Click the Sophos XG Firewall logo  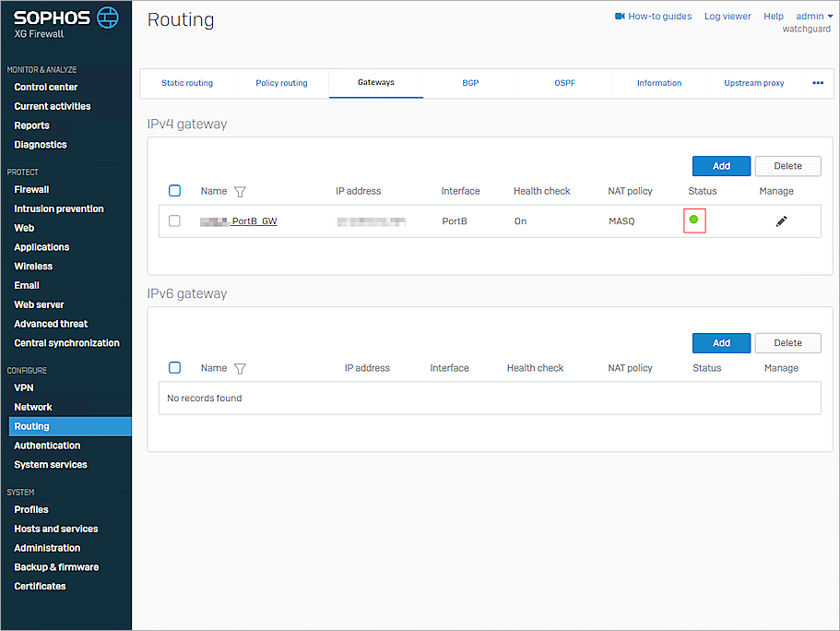click(x=65, y=21)
